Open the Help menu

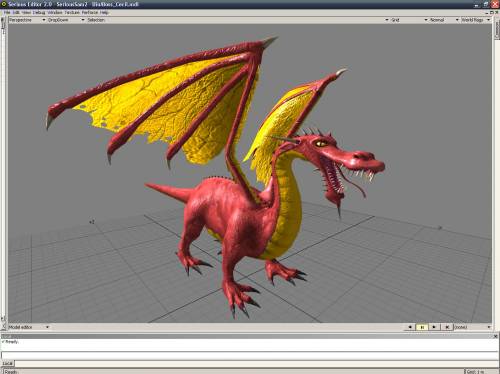click(104, 13)
